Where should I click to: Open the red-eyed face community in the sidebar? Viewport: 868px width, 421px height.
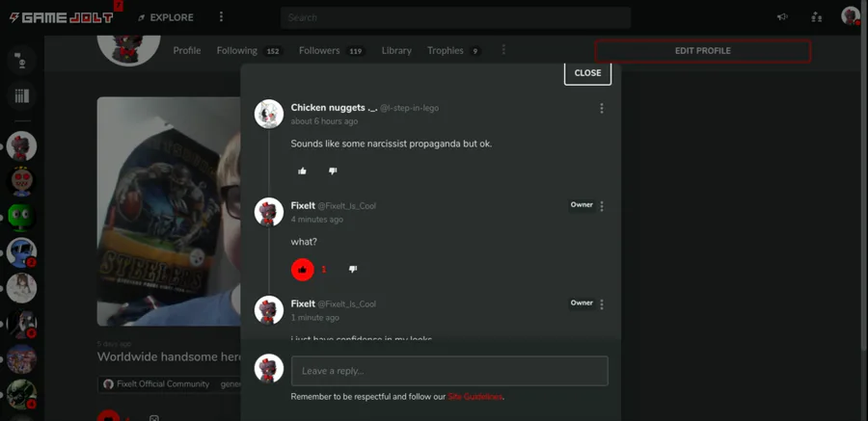tap(21, 182)
